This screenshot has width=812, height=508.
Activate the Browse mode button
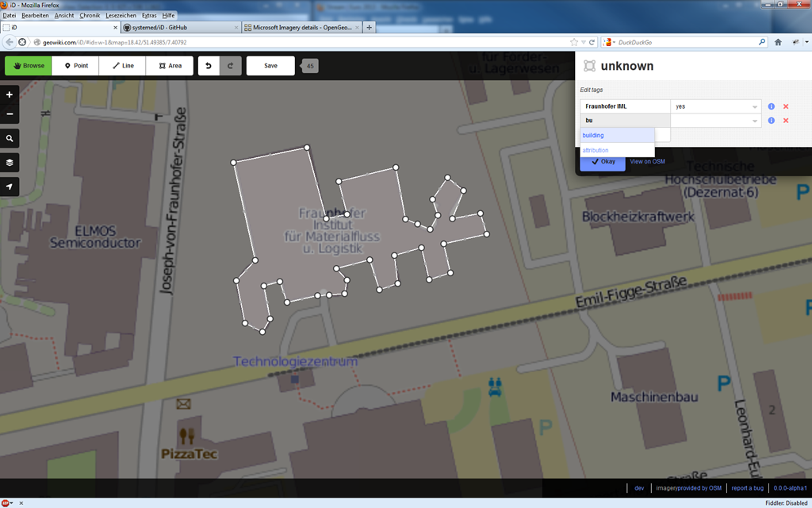(29, 66)
